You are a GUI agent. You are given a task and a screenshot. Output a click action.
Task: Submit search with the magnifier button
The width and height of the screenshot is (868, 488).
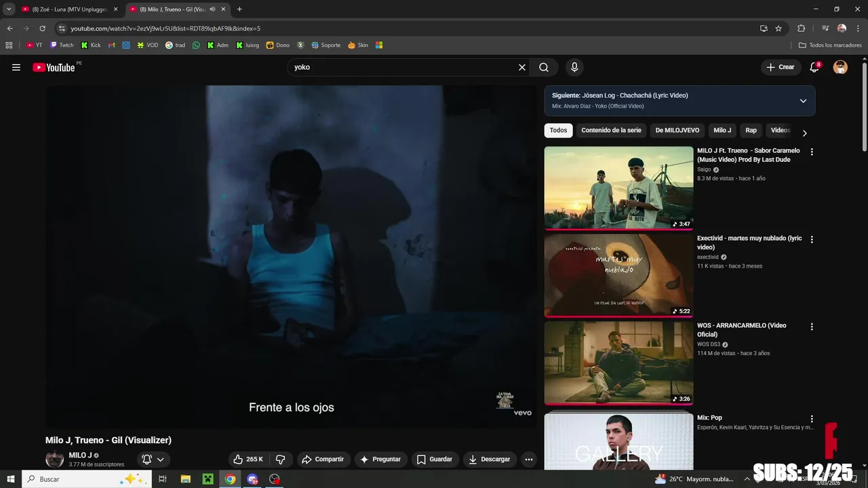tap(544, 67)
